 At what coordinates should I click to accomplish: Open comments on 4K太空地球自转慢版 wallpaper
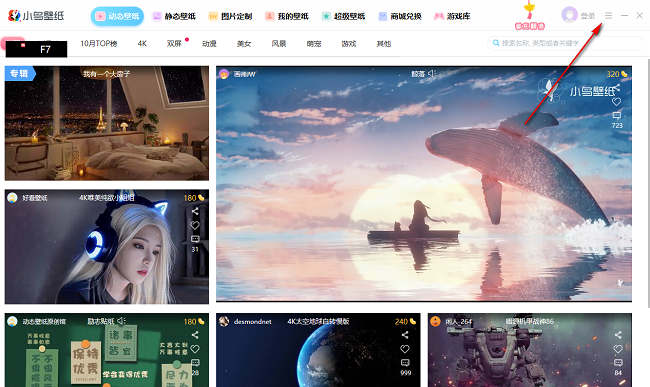click(405, 363)
